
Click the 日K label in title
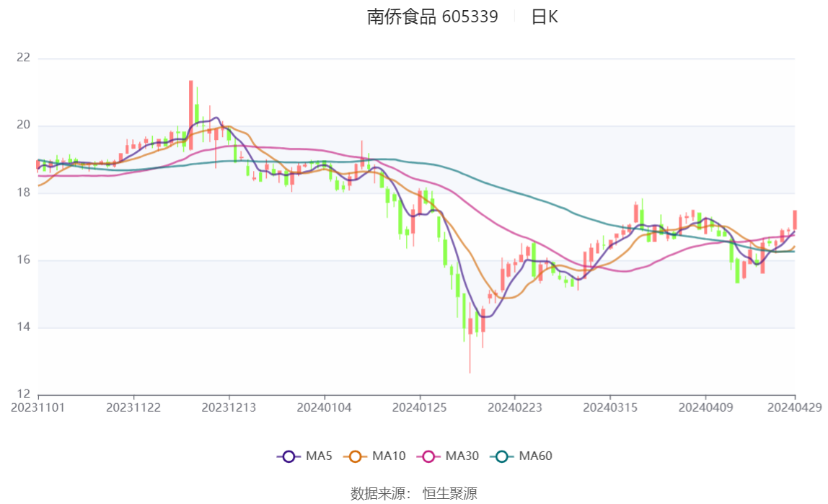coord(545,17)
